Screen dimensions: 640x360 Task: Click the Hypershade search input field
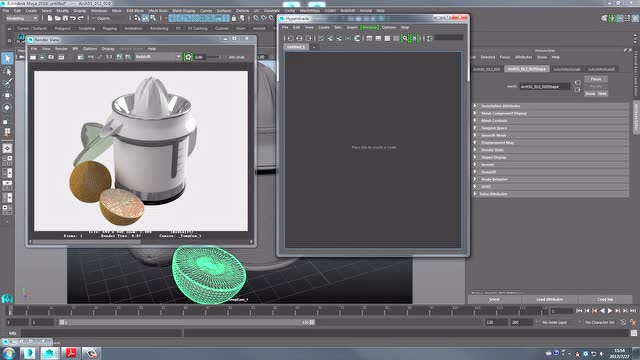pyautogui.click(x=449, y=38)
